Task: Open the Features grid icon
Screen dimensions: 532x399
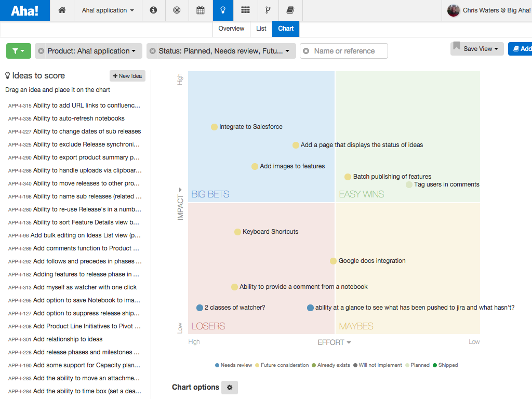Action: click(x=245, y=10)
